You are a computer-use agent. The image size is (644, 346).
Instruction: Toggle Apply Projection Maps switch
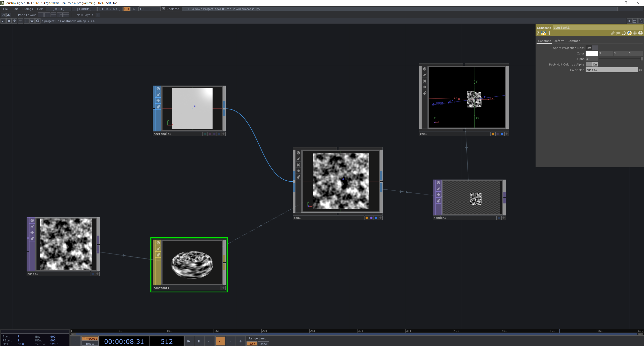(592, 48)
